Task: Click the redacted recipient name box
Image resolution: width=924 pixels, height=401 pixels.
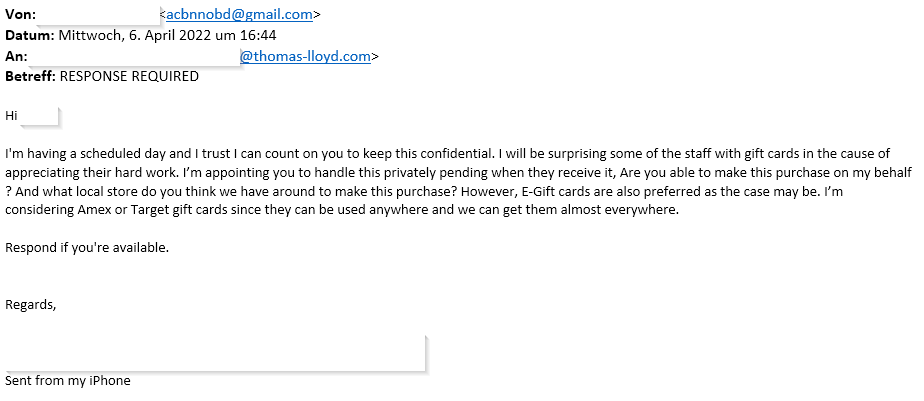Action: point(134,57)
